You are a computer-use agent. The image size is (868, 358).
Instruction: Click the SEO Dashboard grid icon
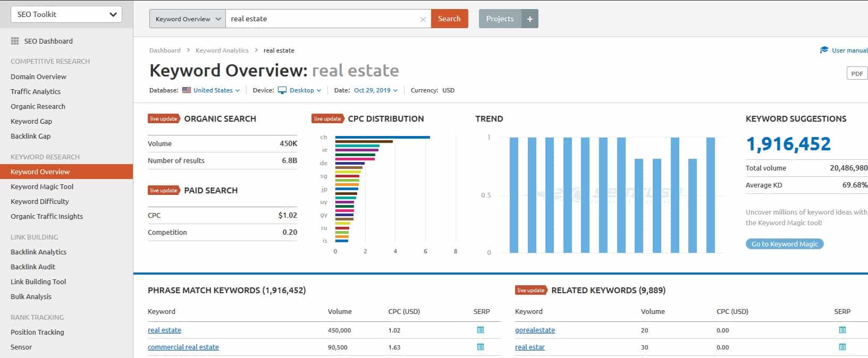(15, 41)
